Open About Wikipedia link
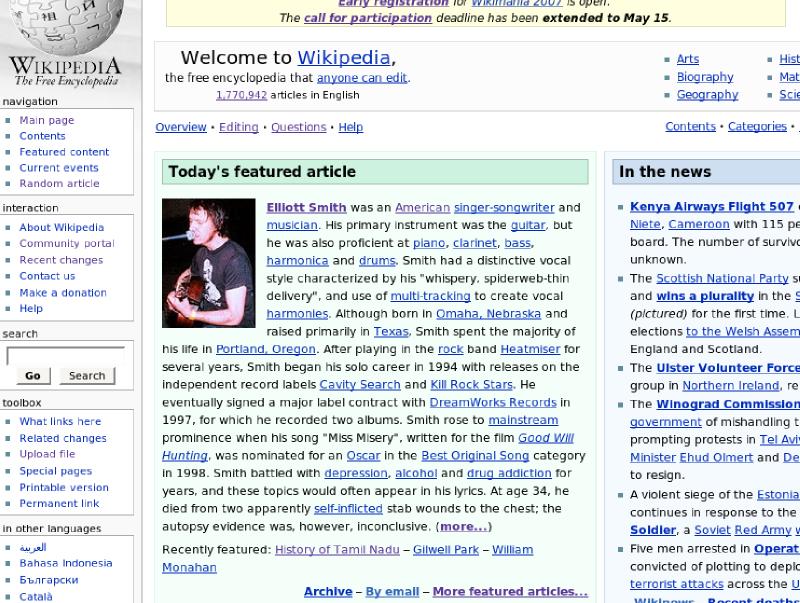This screenshot has width=800, height=603. click(x=61, y=228)
